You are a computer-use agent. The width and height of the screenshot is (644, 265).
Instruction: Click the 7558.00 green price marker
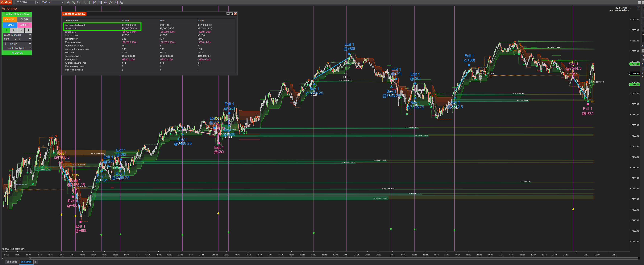click(x=634, y=64)
